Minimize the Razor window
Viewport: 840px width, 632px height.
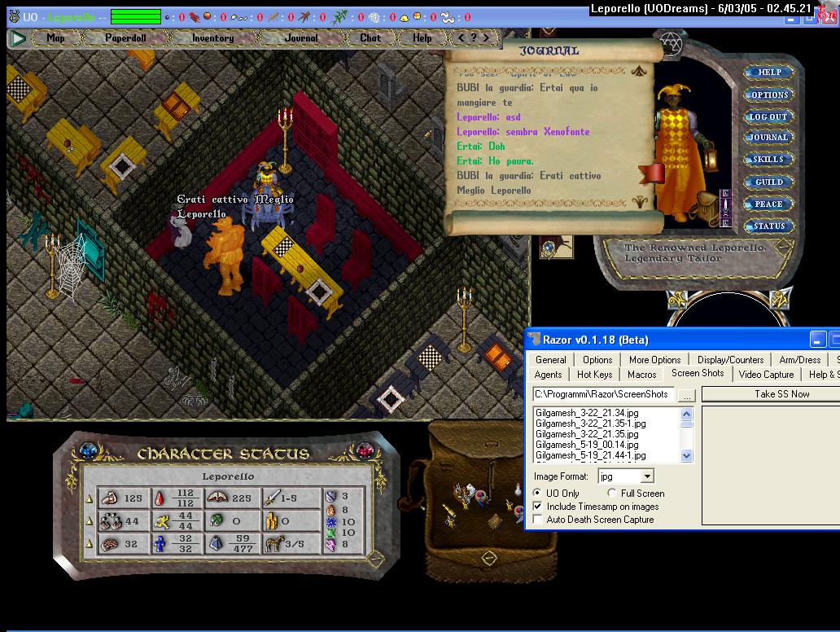pyautogui.click(x=817, y=340)
